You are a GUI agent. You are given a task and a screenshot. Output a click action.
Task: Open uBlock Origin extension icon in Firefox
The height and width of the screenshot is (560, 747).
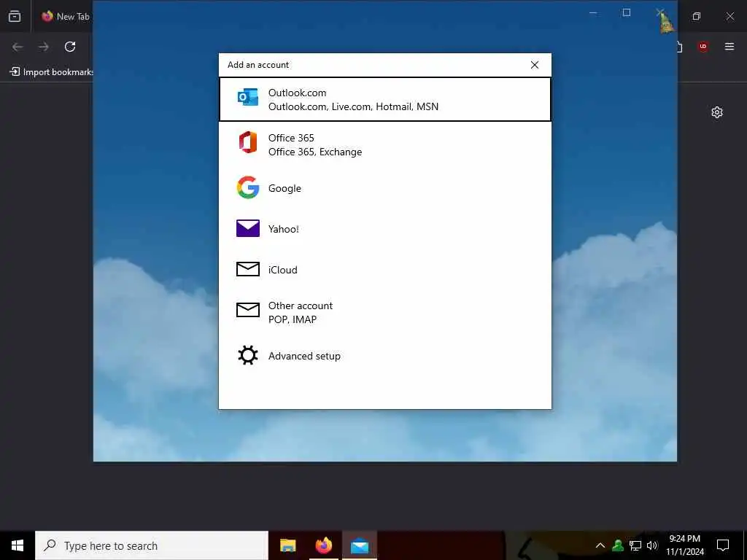pos(703,46)
